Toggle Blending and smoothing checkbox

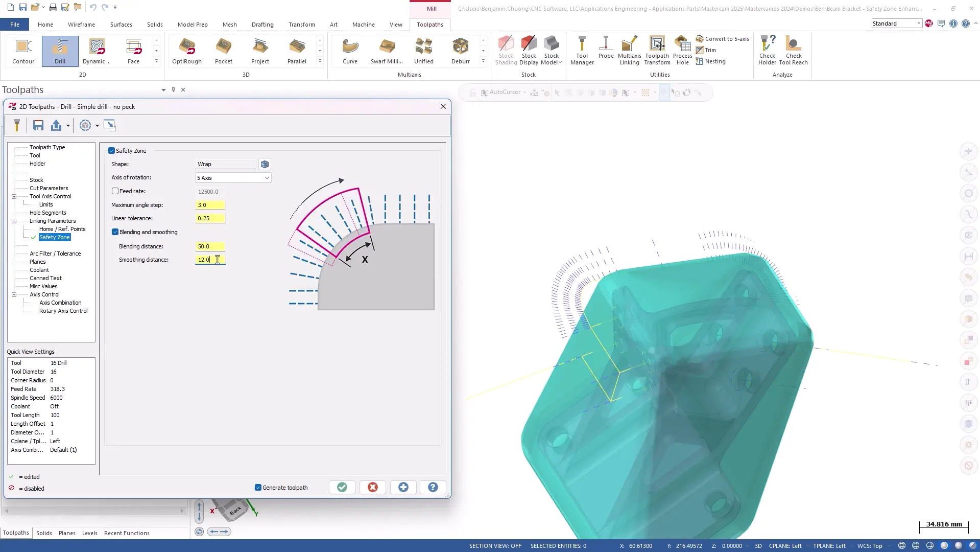click(115, 232)
